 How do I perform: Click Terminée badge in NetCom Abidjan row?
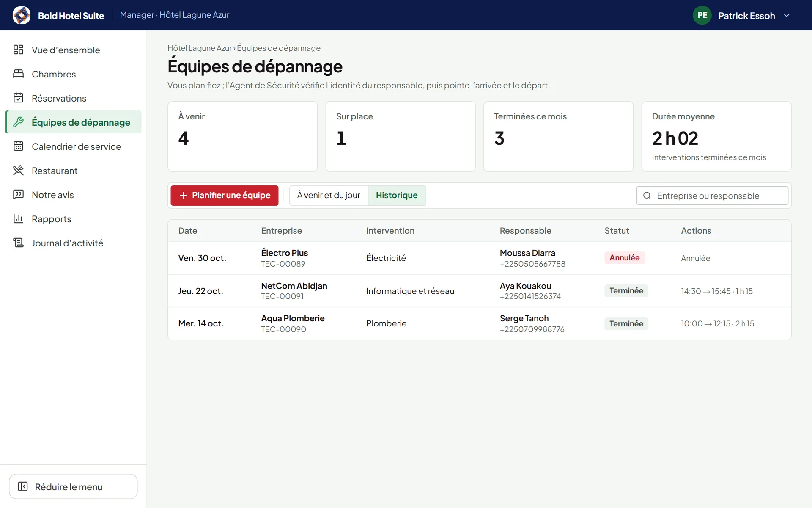pos(626,291)
